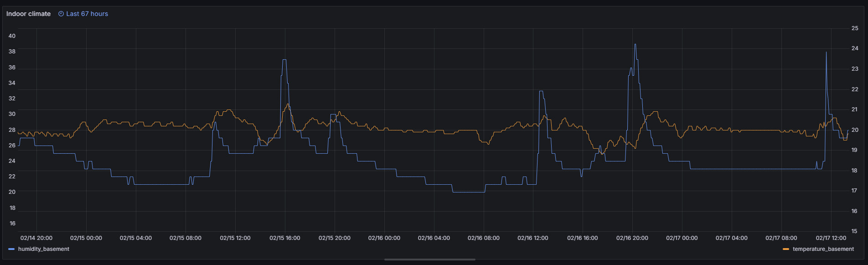The height and width of the screenshot is (265, 868).
Task: Click the 02/17 08:00 x-axis label
Action: pos(781,238)
